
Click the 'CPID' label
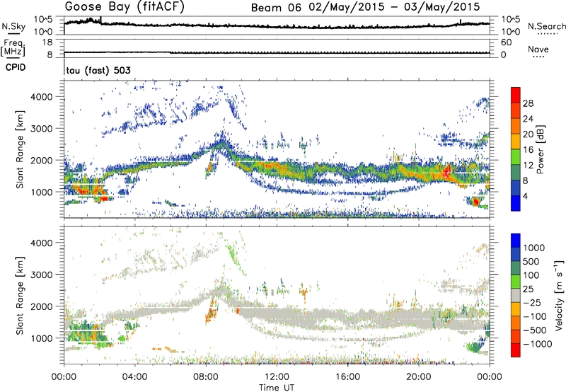tap(16, 67)
